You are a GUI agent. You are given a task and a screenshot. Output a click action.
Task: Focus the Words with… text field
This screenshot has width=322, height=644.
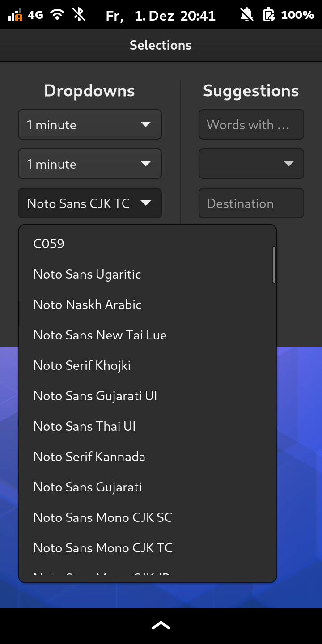[251, 124]
